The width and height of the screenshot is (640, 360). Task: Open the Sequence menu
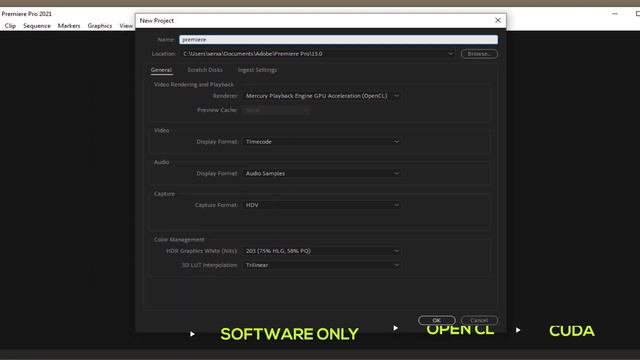[x=37, y=26]
